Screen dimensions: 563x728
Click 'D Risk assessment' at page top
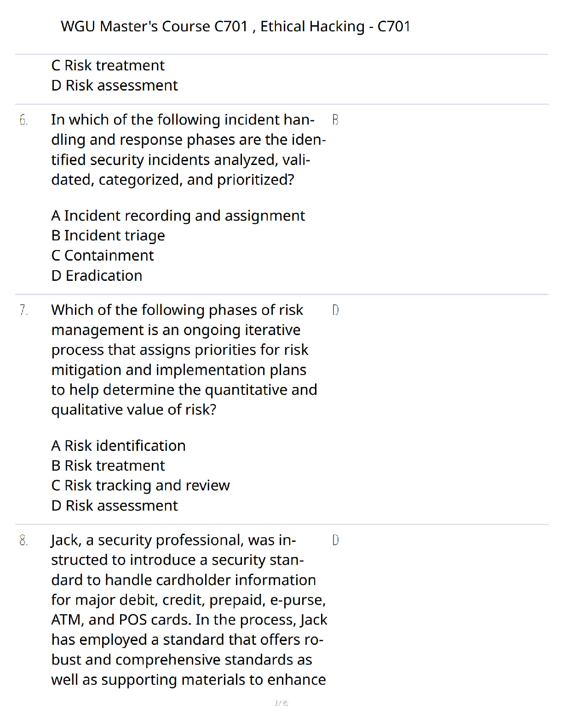pyautogui.click(x=115, y=85)
